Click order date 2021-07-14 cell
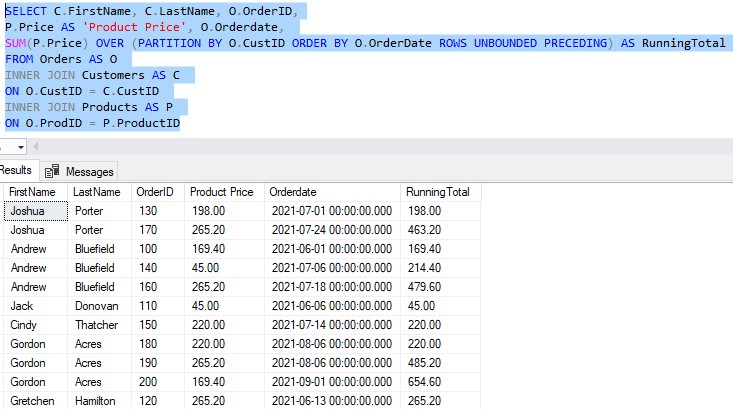The width and height of the screenshot is (733, 409). 332,325
